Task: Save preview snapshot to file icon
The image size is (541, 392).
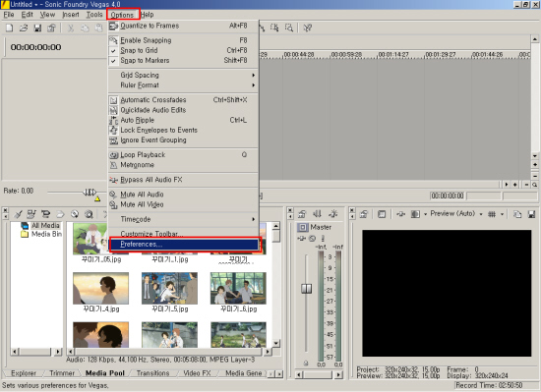Action: click(531, 214)
